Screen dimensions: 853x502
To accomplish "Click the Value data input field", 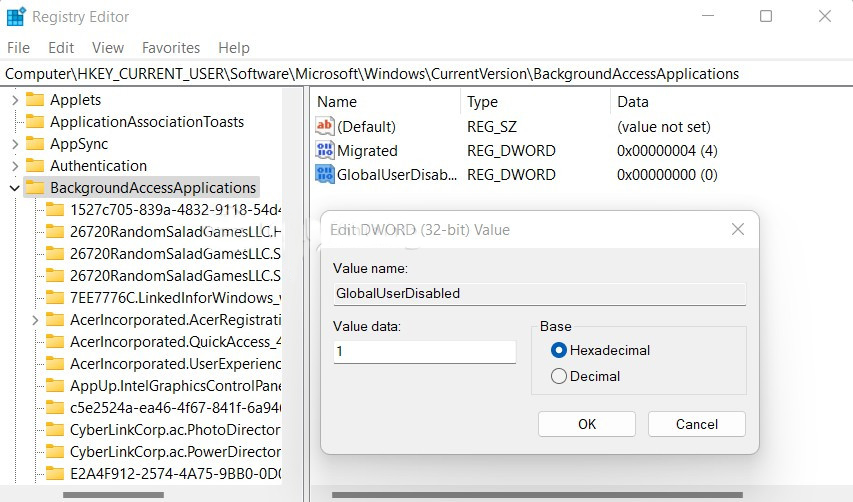I will (425, 352).
